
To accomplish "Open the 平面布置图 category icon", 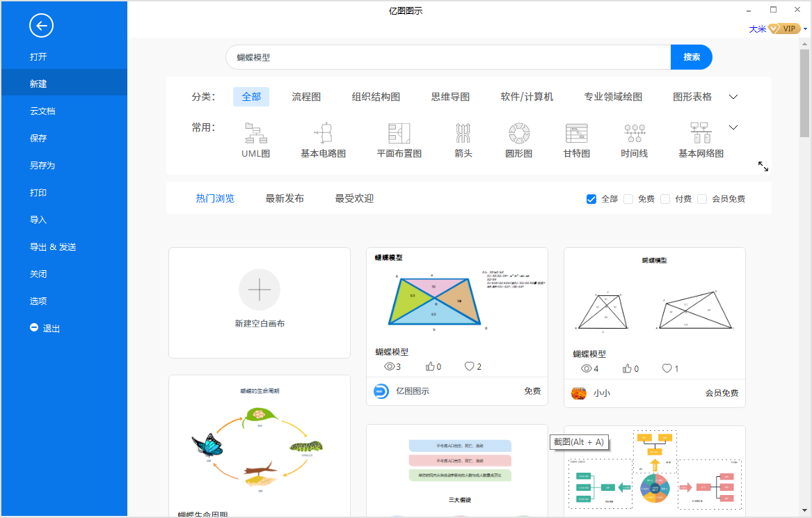I will [399, 133].
